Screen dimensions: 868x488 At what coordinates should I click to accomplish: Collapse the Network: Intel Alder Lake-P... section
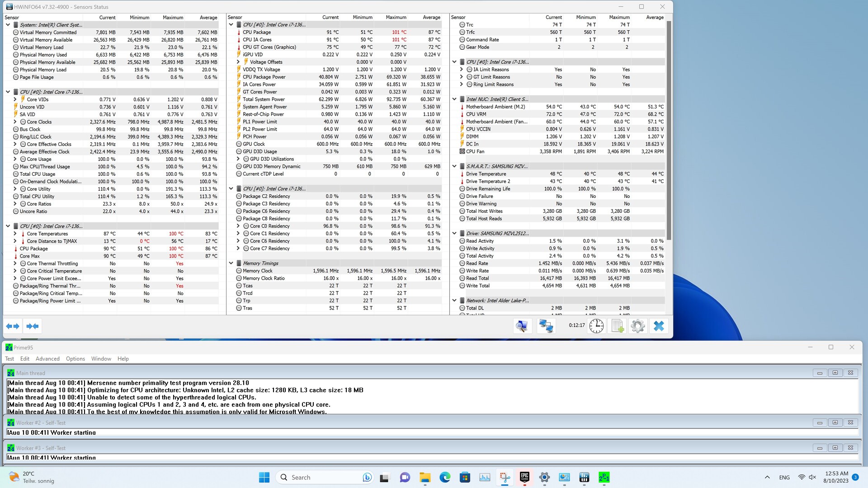pos(454,300)
